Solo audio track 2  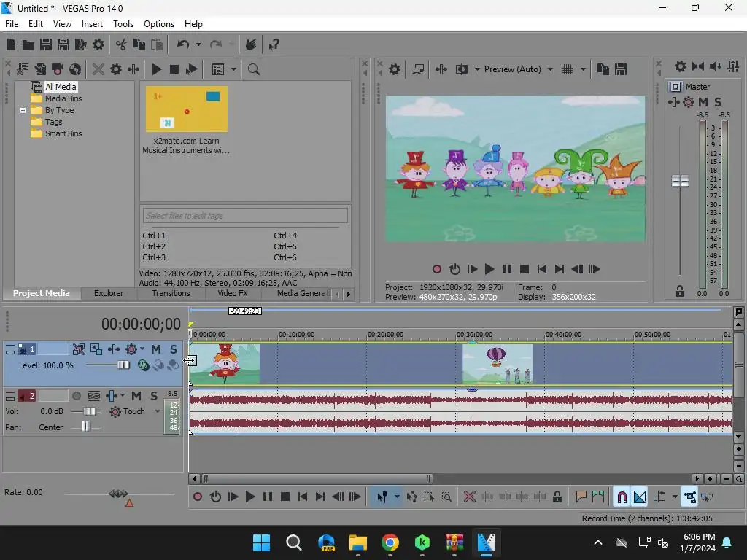[154, 396]
